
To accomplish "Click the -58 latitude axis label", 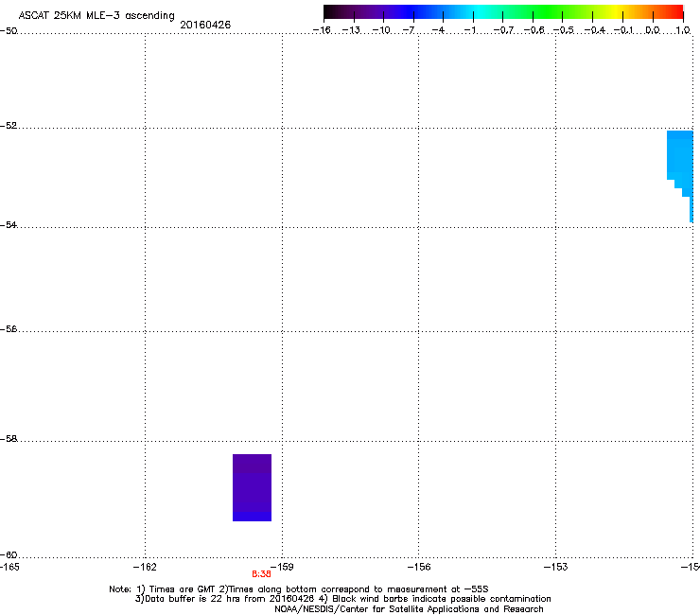I will click(9, 439).
